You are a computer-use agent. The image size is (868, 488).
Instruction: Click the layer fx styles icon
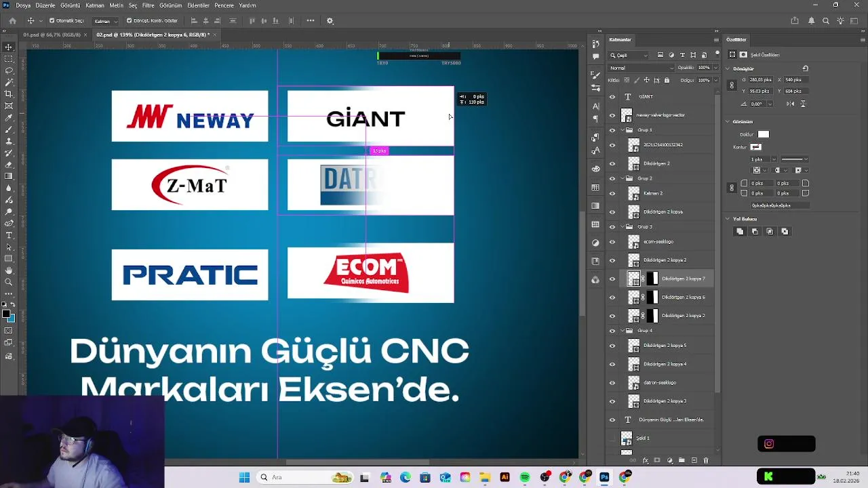click(645, 460)
